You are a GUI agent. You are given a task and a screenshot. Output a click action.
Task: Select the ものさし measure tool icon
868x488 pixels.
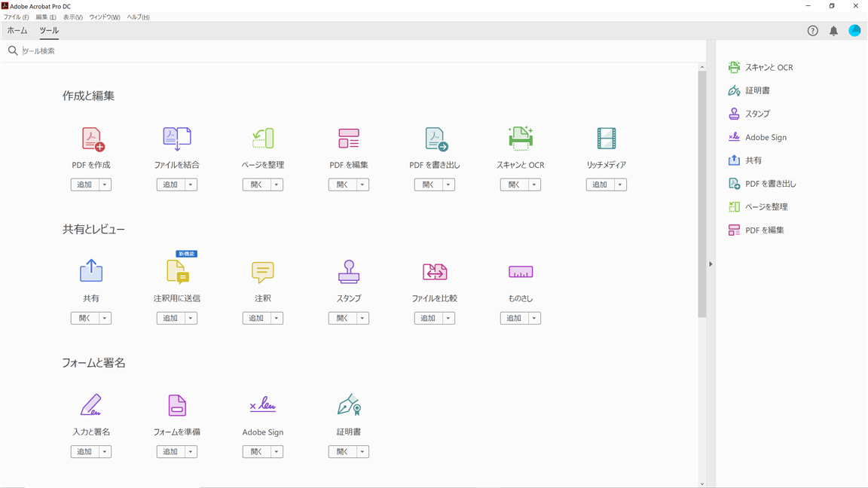click(520, 272)
